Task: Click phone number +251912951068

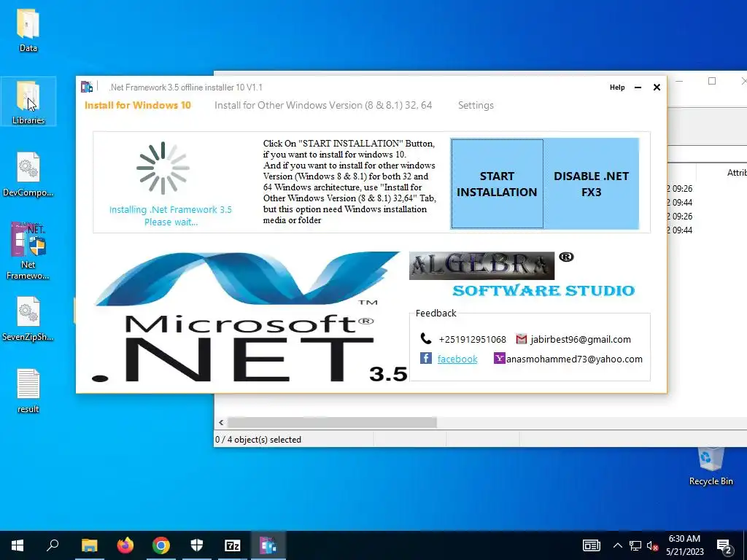Action: point(472,339)
